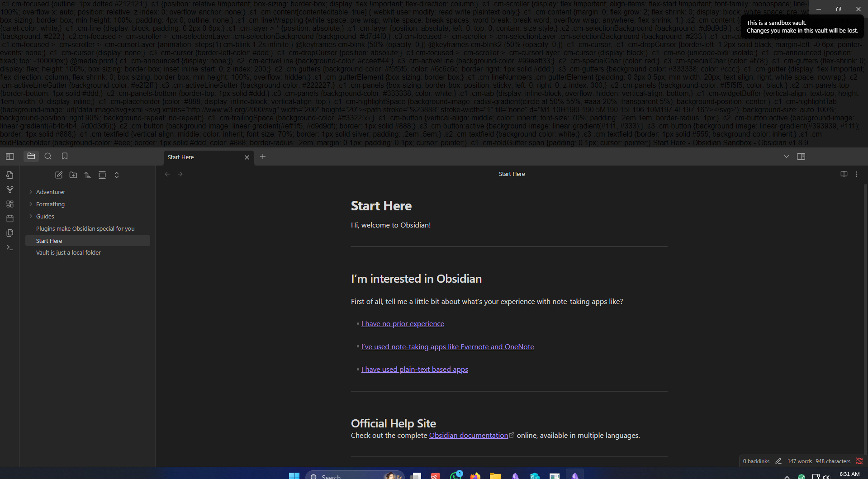This screenshot has width=868, height=479.
Task: Click the 948 characters status entry
Action: tap(833, 461)
